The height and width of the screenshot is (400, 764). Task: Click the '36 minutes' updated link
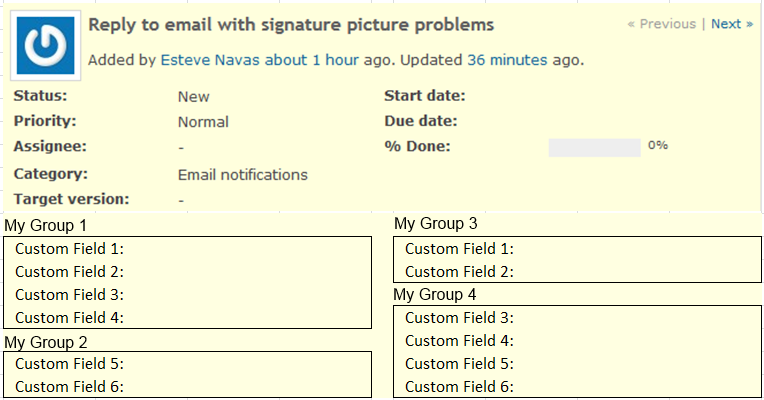(507, 60)
